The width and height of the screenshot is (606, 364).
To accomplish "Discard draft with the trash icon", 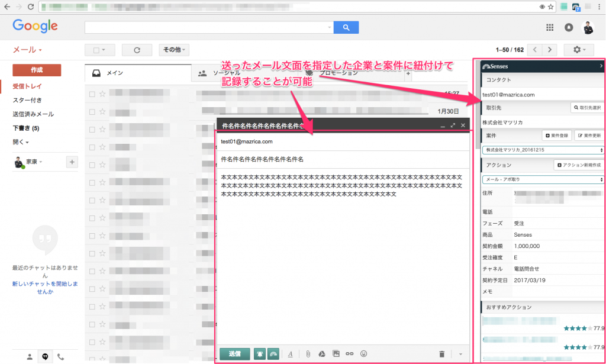I will pos(441,354).
